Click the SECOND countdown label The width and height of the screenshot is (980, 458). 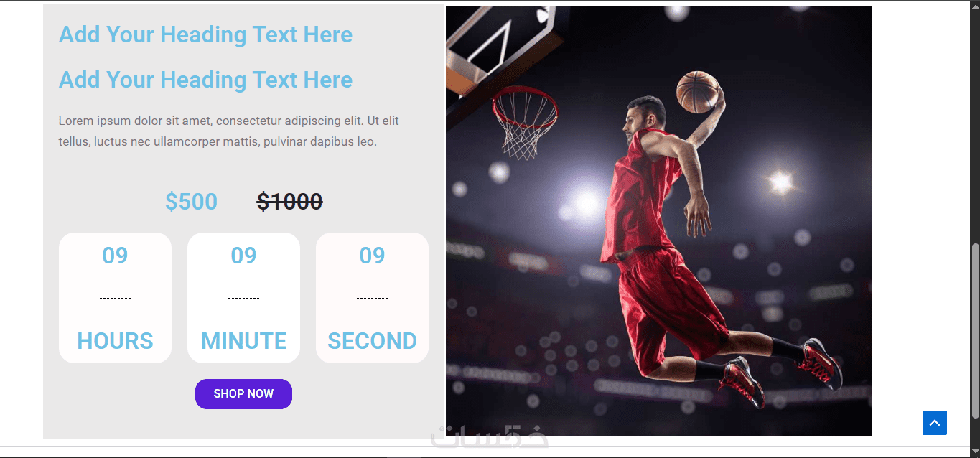372,341
